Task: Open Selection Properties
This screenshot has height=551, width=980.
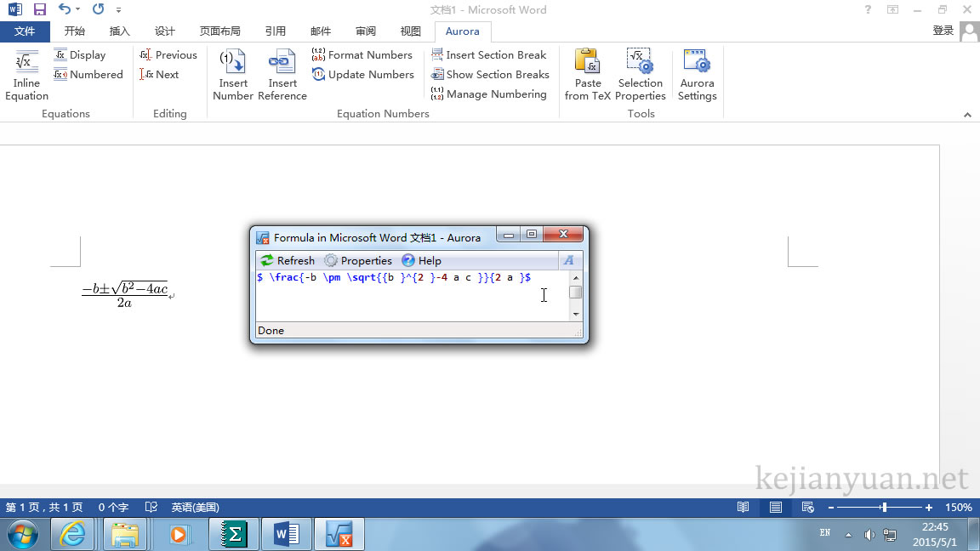Action: point(640,74)
